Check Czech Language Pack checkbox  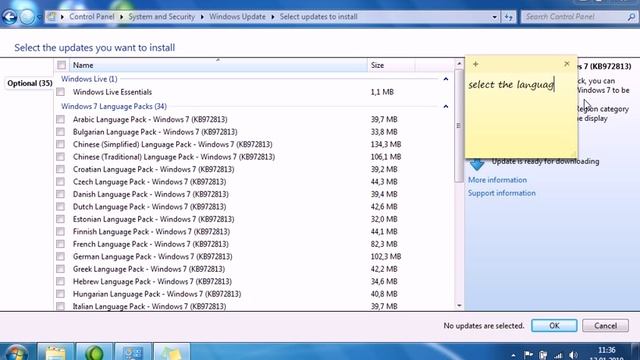[61, 182]
